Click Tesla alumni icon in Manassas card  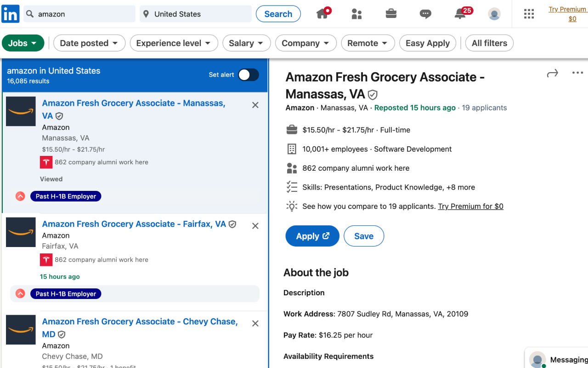pos(46,162)
